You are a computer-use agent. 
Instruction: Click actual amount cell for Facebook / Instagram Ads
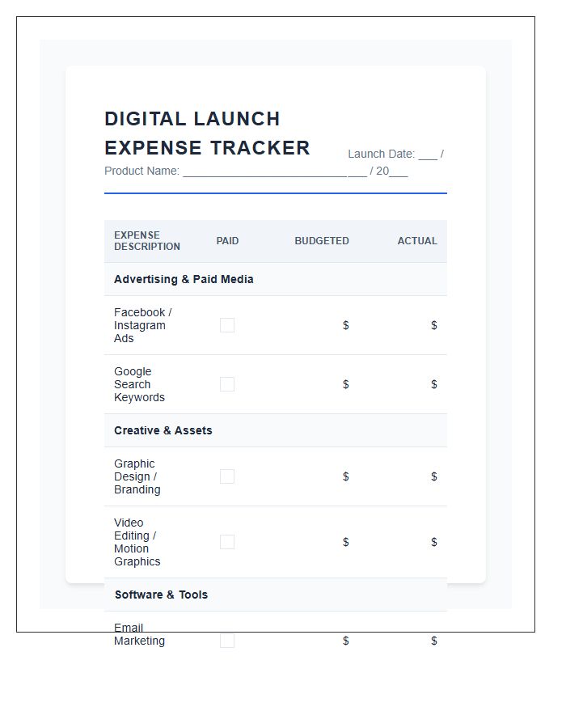(403, 325)
